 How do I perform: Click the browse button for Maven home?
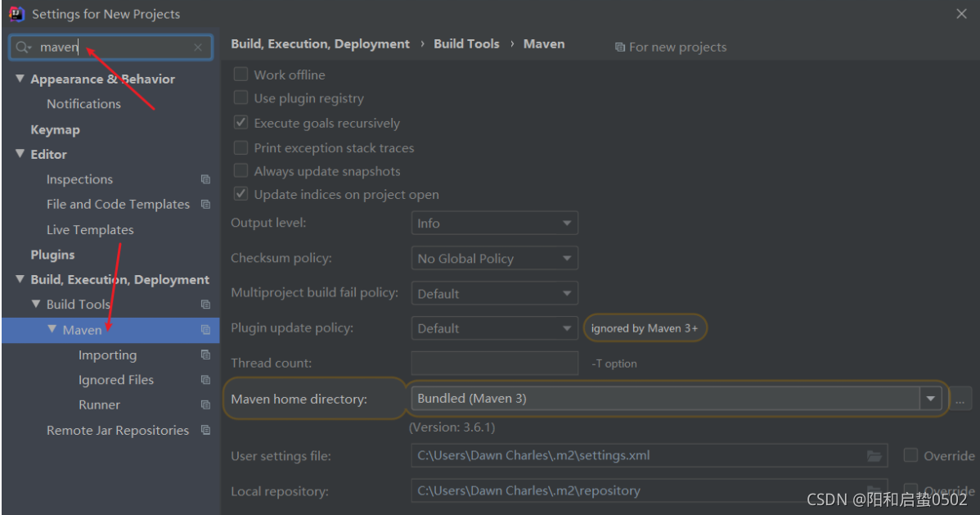(961, 399)
